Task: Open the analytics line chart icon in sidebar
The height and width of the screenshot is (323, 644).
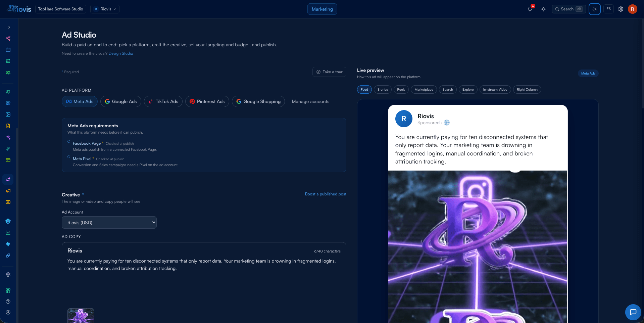Action: click(x=8, y=233)
